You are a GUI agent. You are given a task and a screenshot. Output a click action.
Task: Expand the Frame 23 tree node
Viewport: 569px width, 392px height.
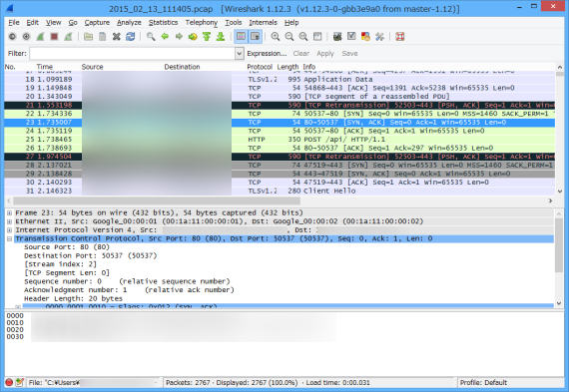pyautogui.click(x=9, y=212)
